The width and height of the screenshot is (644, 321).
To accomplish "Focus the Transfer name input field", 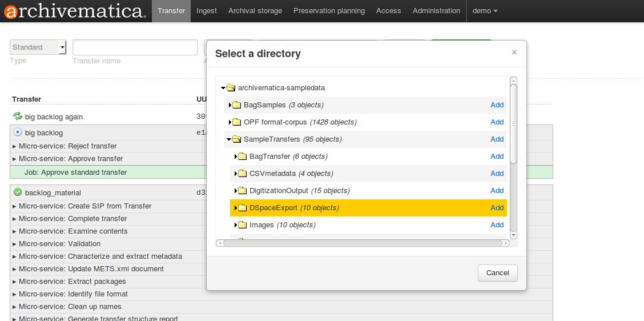I will [135, 47].
